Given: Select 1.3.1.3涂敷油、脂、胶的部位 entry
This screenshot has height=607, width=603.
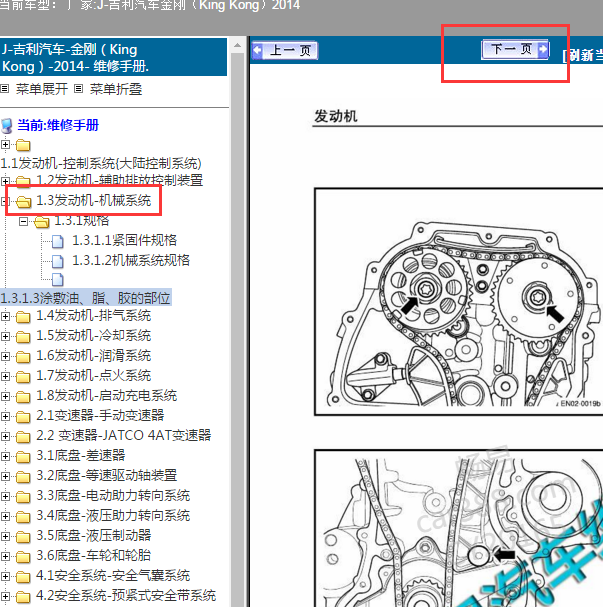Looking at the screenshot, I should point(86,298).
